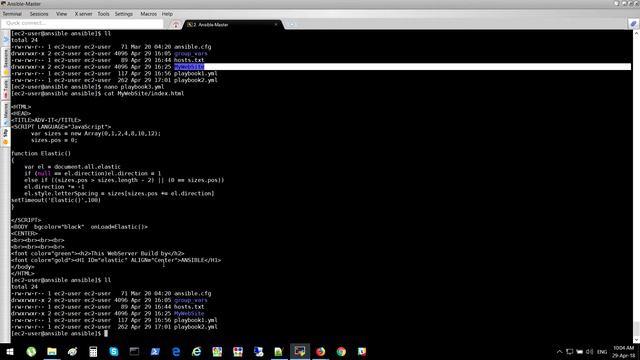Screen dimensions: 640x360
Task: Click the ENG language indicator
Action: [x=602, y=351]
